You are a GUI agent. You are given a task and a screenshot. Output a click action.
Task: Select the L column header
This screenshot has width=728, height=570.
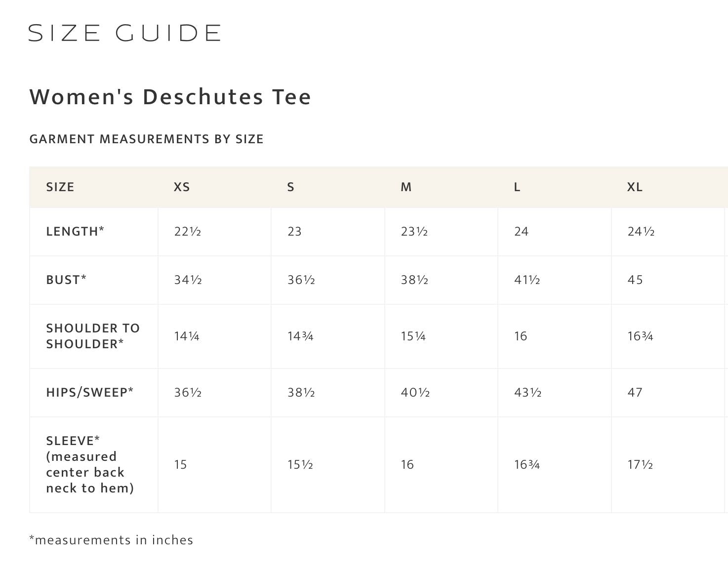pos(517,187)
